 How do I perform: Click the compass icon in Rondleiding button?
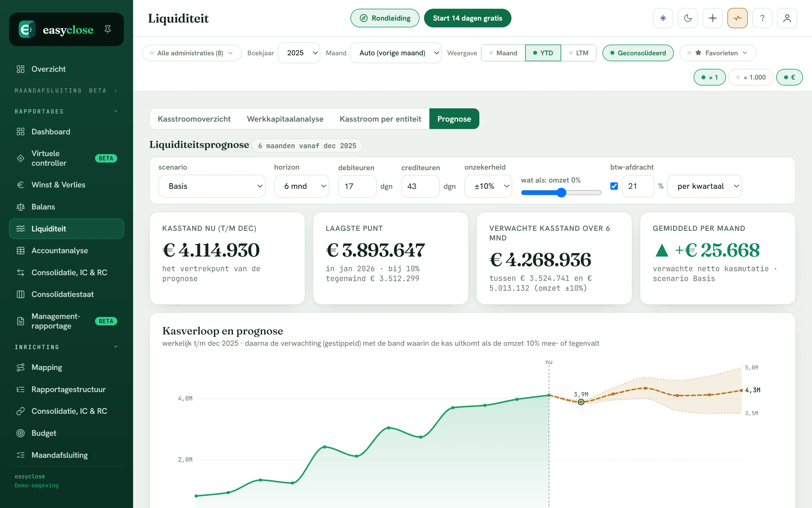coord(363,18)
